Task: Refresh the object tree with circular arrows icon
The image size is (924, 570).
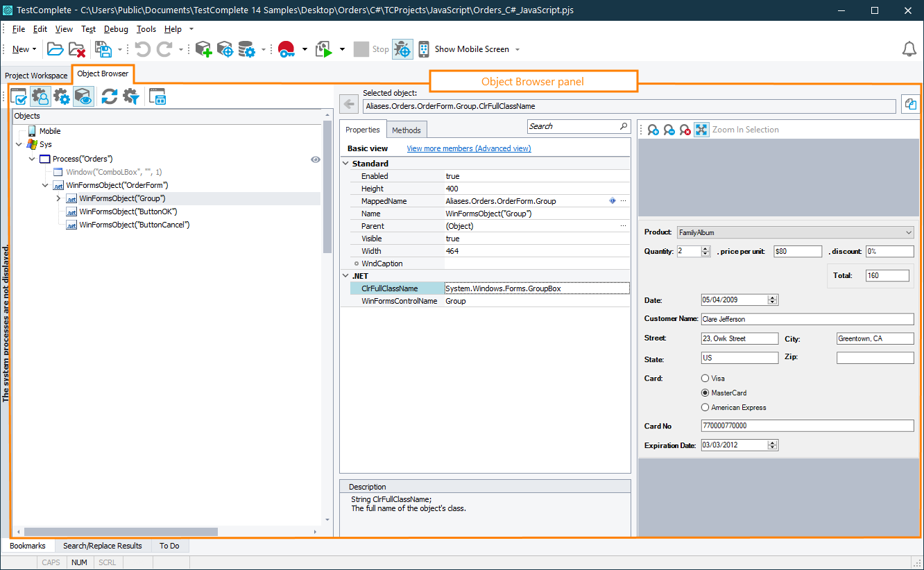Action: click(x=110, y=96)
